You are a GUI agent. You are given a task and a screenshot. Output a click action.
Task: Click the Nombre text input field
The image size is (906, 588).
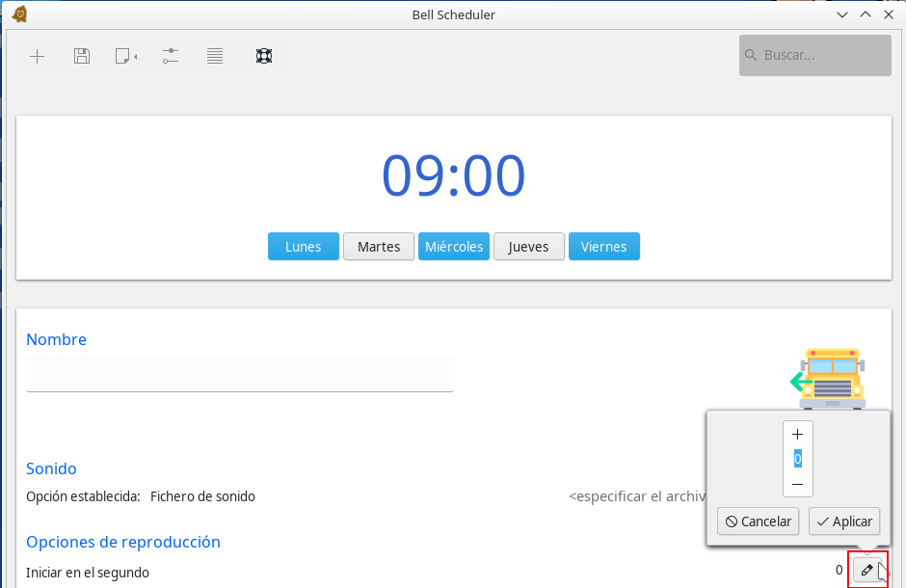tap(239, 373)
